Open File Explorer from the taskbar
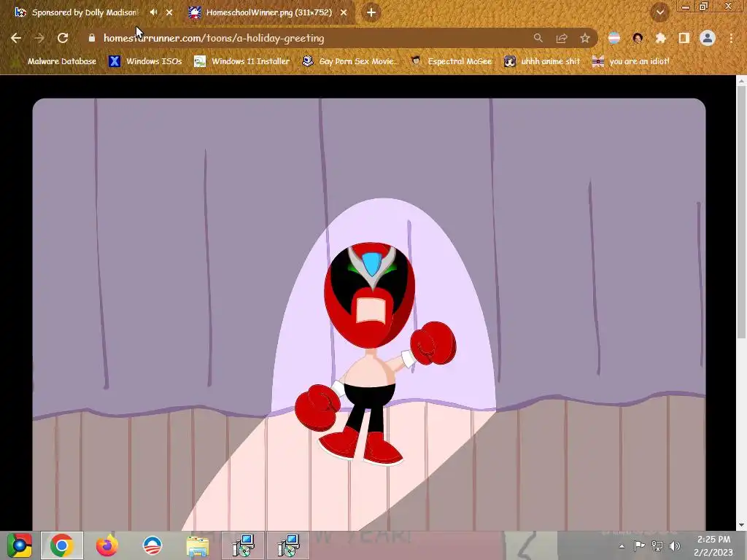Viewport: 747px width, 560px height. tap(197, 545)
